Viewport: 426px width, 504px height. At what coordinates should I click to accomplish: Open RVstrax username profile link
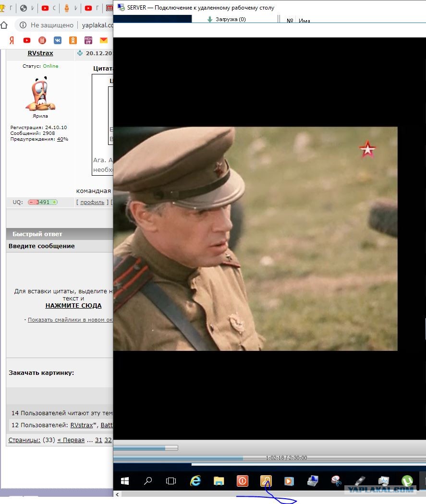40,53
